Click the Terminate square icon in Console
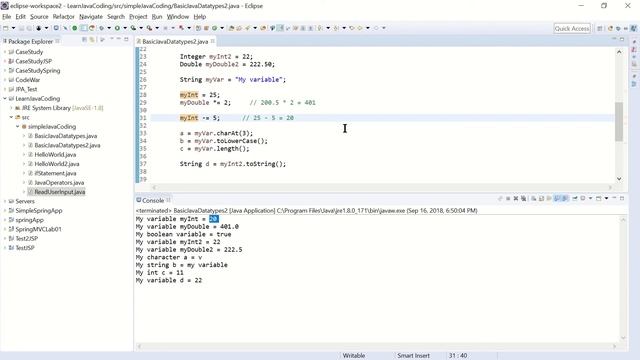 click(x=508, y=198)
